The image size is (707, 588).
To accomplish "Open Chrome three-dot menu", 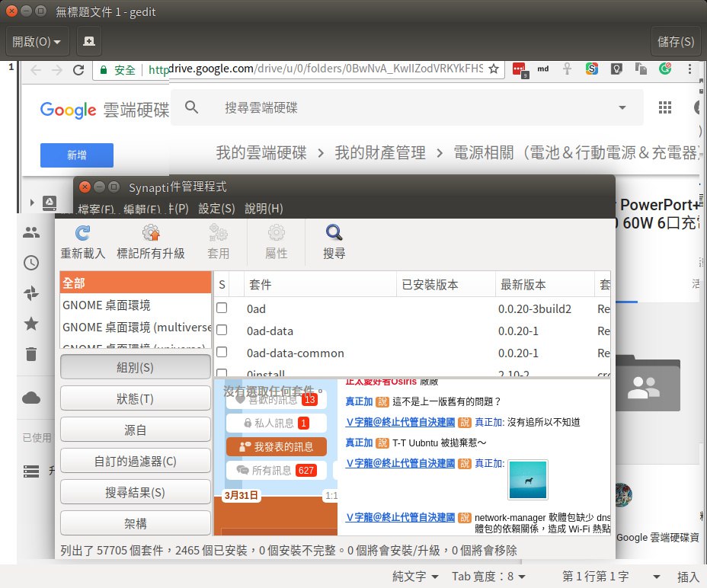I will (689, 69).
